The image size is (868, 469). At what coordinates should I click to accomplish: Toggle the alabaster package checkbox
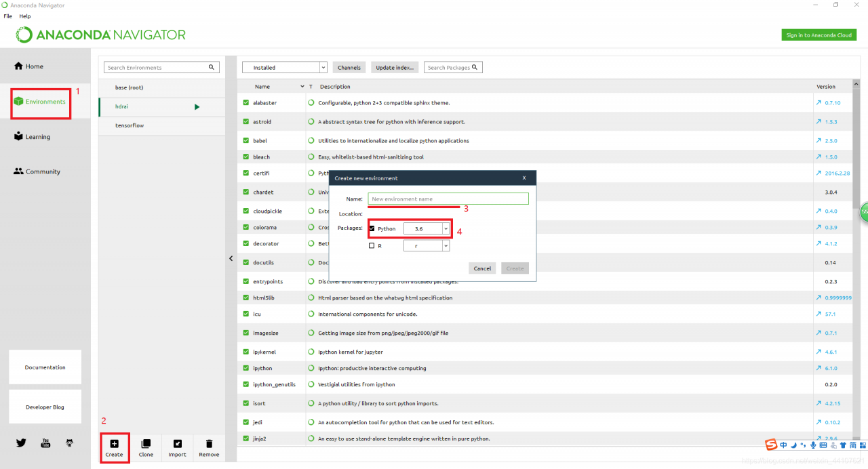246,103
